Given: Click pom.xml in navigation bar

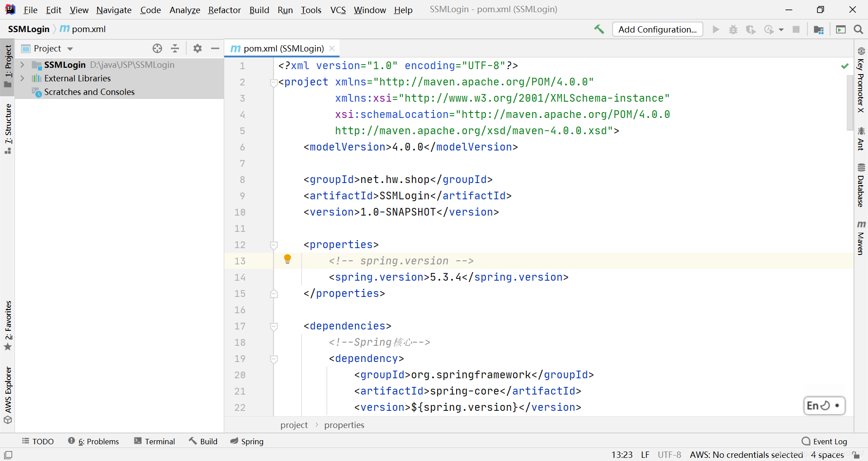Looking at the screenshot, I should tap(83, 29).
